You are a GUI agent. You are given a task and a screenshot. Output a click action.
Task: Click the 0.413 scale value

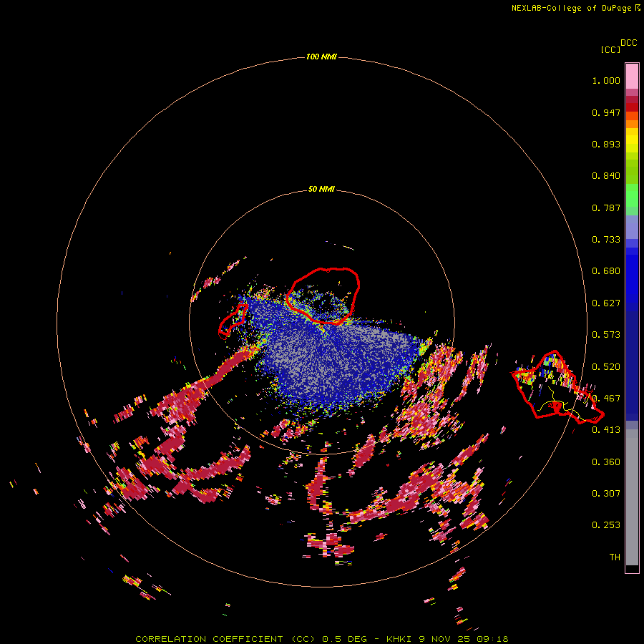tap(606, 430)
